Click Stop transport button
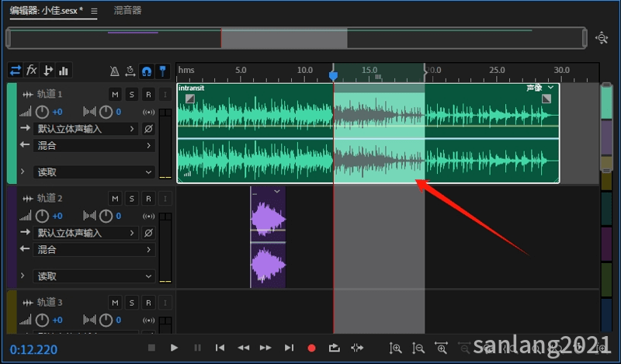The width and height of the screenshot is (621, 364). tap(151, 348)
